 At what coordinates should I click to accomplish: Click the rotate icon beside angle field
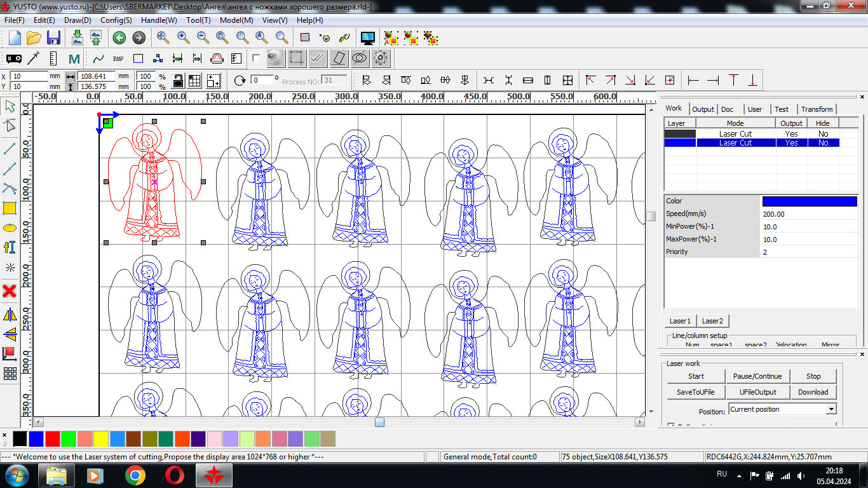[x=240, y=81]
